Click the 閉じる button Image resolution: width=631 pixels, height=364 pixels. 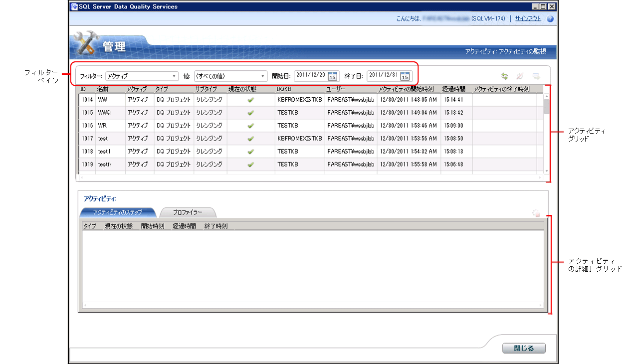524,349
